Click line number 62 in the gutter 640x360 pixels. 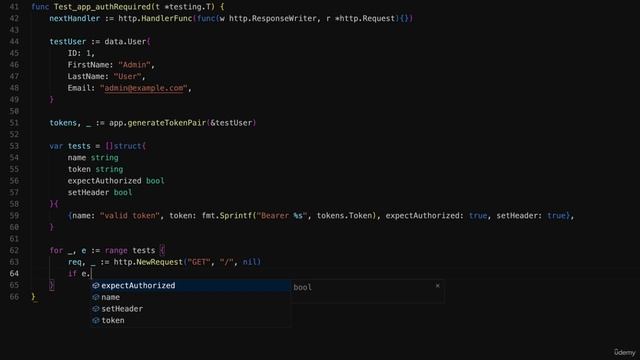tap(14, 250)
